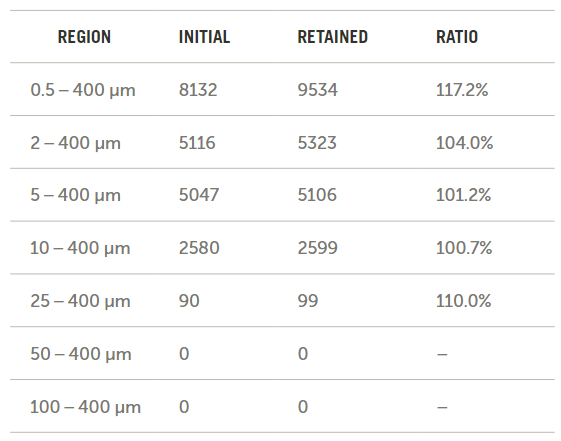Click the retained value 99
The width and height of the screenshot is (561, 441).
(x=308, y=300)
